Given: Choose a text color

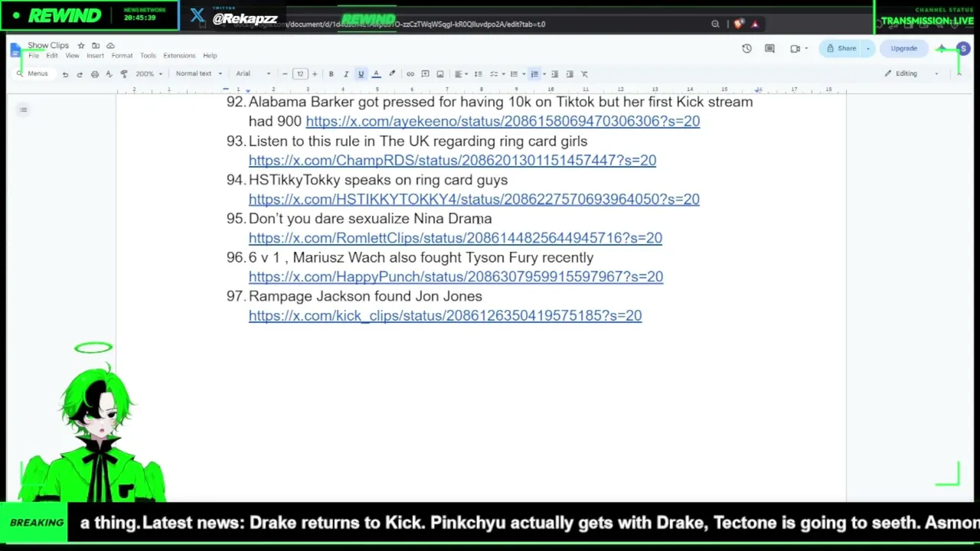Looking at the screenshot, I should tap(376, 74).
